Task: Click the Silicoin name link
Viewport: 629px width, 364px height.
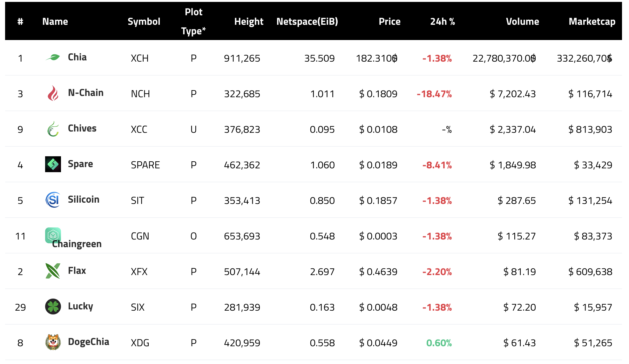Action: pos(84,199)
